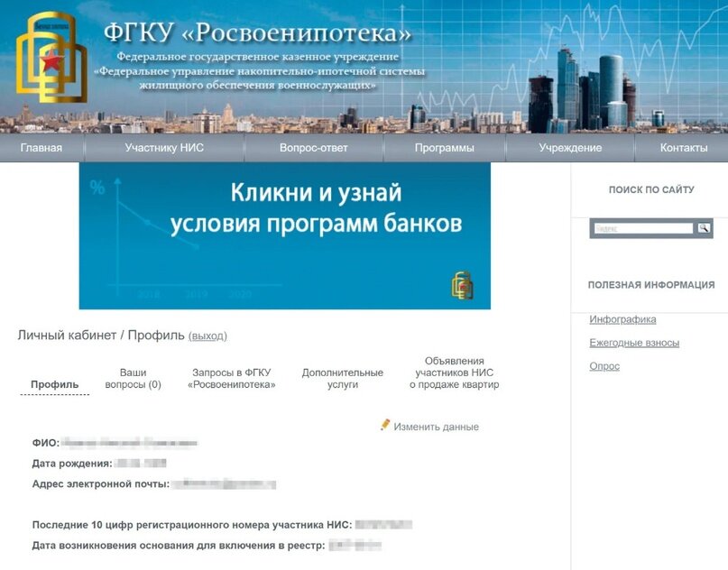Click the ПОИСК ПО САЙТУ heading
The image size is (728, 570).
(x=651, y=189)
